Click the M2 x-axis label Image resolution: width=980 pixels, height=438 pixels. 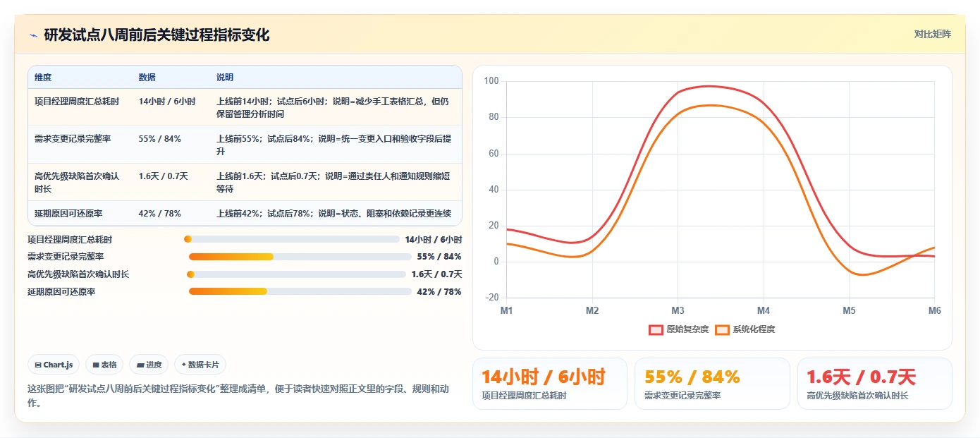pyautogui.click(x=592, y=310)
